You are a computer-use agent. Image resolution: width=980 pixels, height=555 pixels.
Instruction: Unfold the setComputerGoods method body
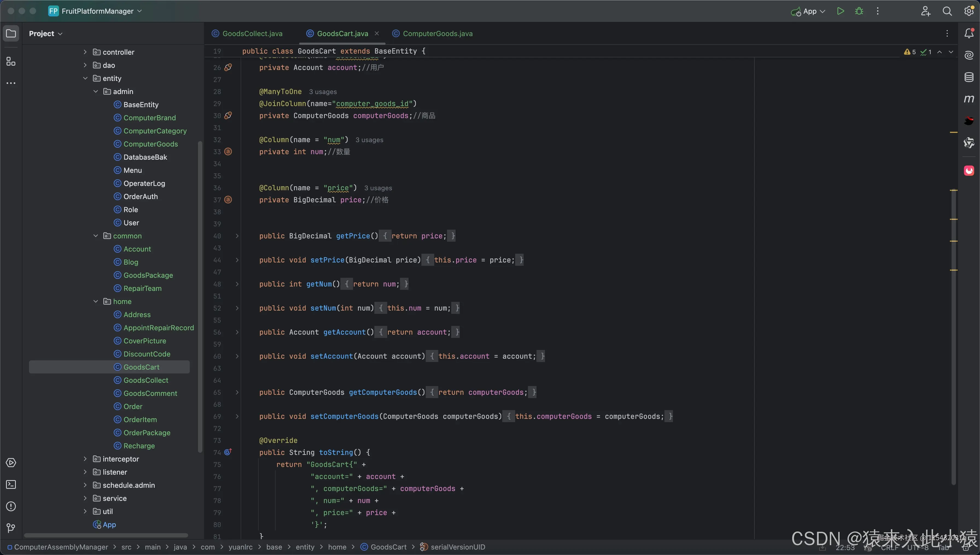(237, 416)
